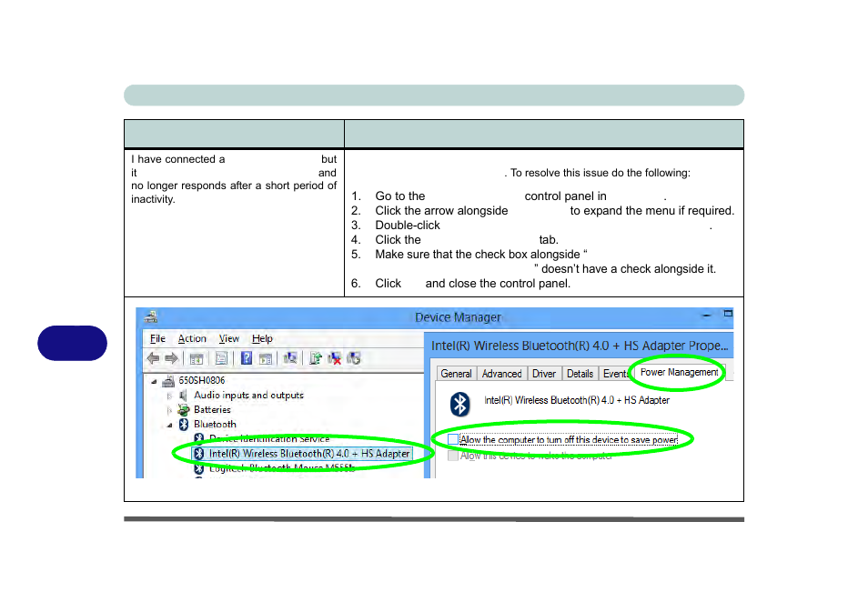868x612 pixels.
Task: Click the blue question mark Help icon
Action: coord(247,358)
